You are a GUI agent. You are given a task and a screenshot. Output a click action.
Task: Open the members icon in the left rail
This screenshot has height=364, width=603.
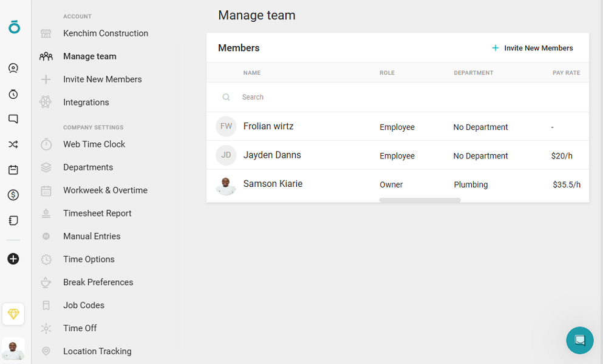(13, 68)
